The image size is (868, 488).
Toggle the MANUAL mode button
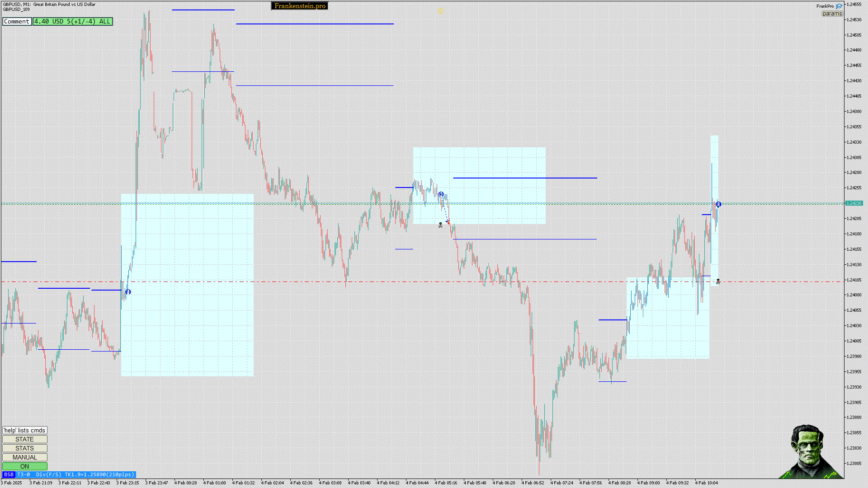coord(24,457)
